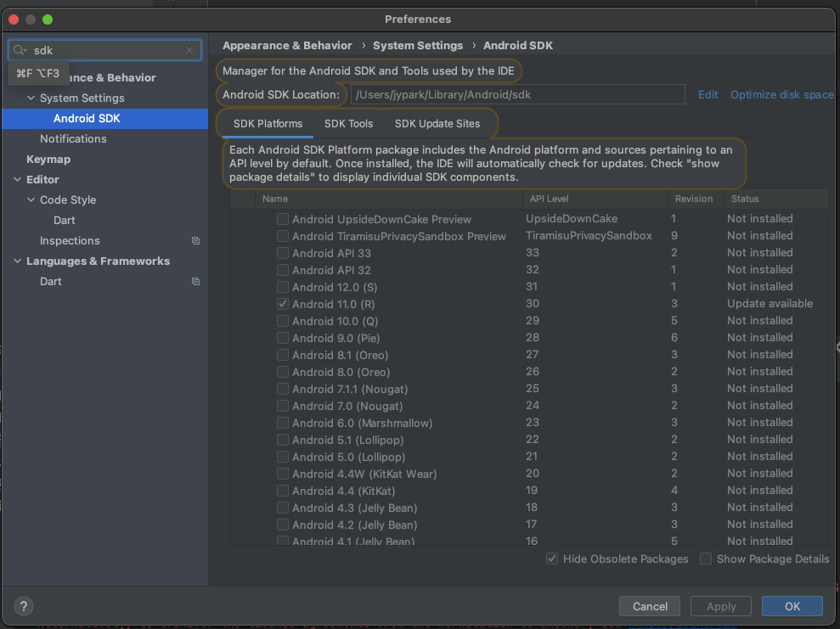Check Android 6.0 (Marshmallow) checkbox

[283, 423]
